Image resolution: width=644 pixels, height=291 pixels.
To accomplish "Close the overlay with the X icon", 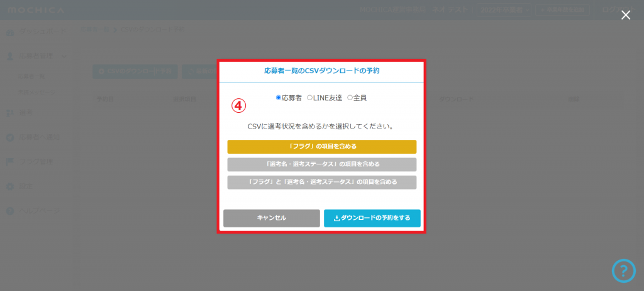I will (626, 15).
